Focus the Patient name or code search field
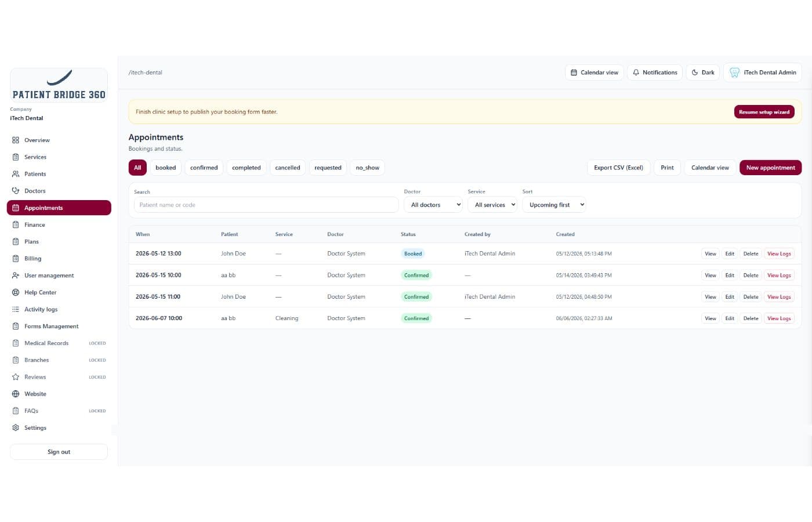 point(266,205)
